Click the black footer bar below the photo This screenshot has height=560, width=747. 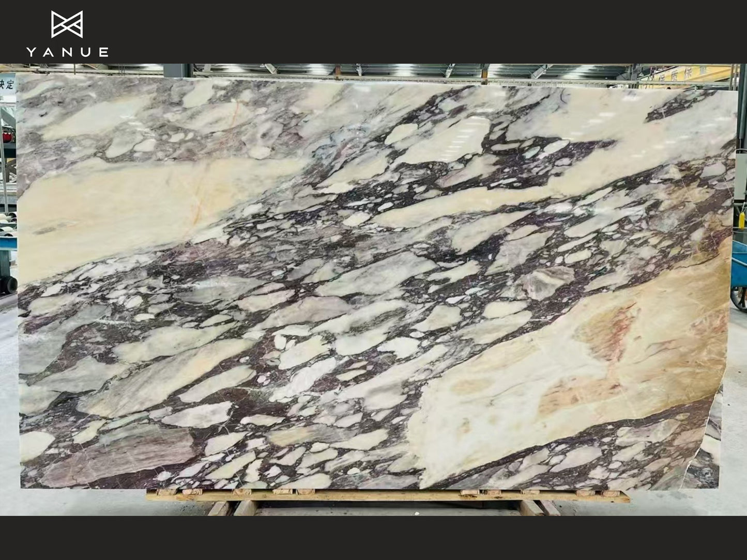[x=373, y=537]
